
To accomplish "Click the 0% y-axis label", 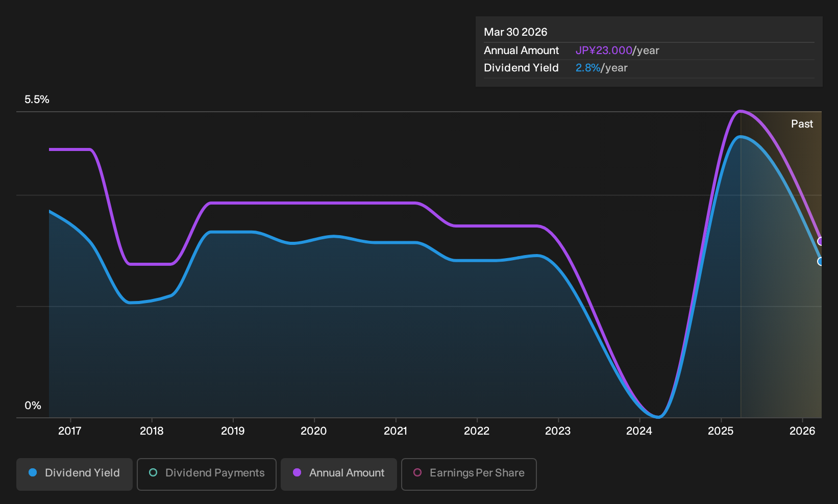I will pyautogui.click(x=33, y=406).
